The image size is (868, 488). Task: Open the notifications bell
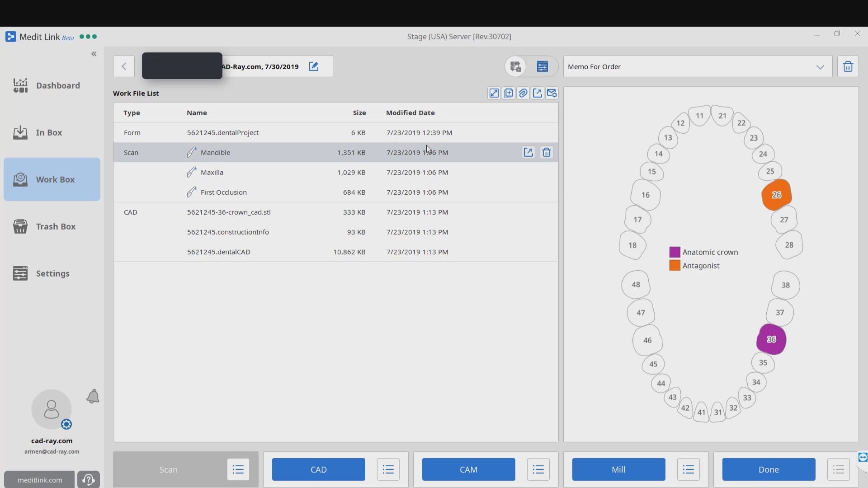click(93, 397)
